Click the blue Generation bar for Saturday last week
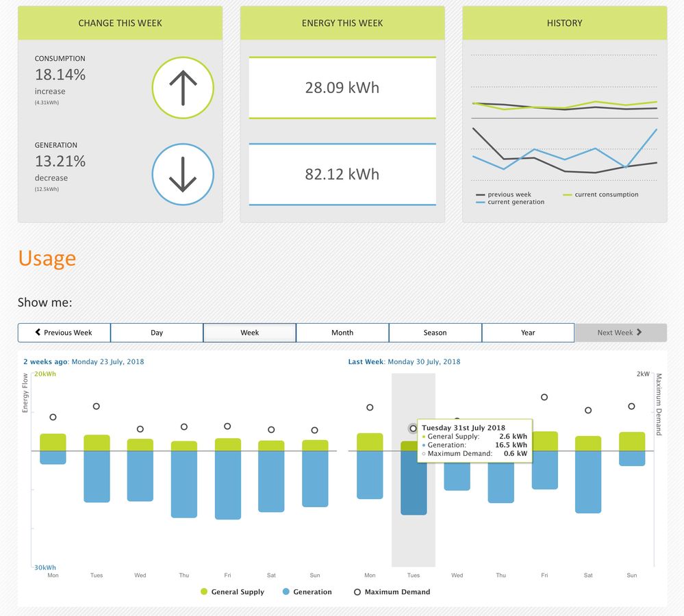684x616 pixels. click(588, 482)
